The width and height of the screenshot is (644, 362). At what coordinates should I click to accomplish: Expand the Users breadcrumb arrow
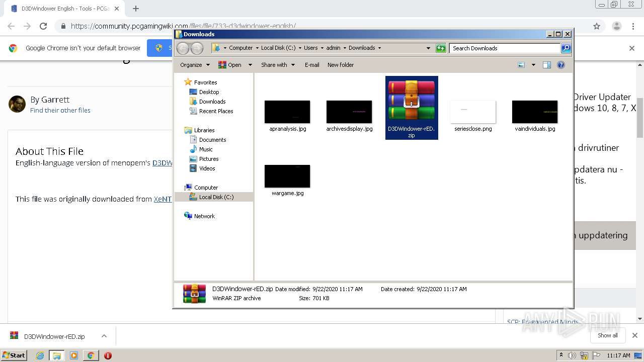[x=321, y=48]
